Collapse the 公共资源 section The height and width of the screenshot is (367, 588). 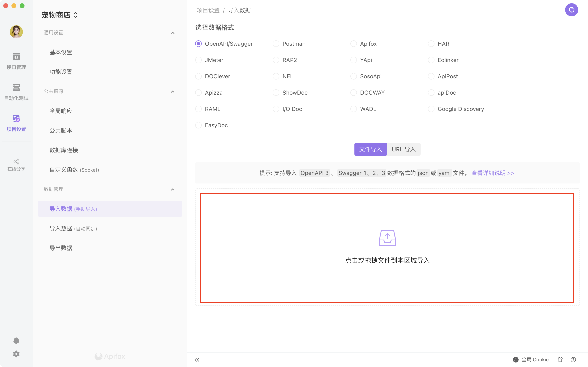coord(173,92)
